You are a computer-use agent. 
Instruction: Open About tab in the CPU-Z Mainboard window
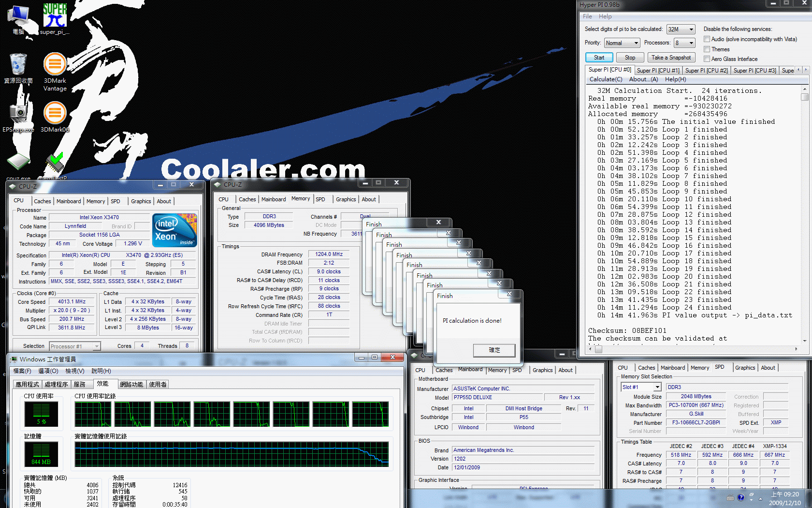[x=565, y=370]
